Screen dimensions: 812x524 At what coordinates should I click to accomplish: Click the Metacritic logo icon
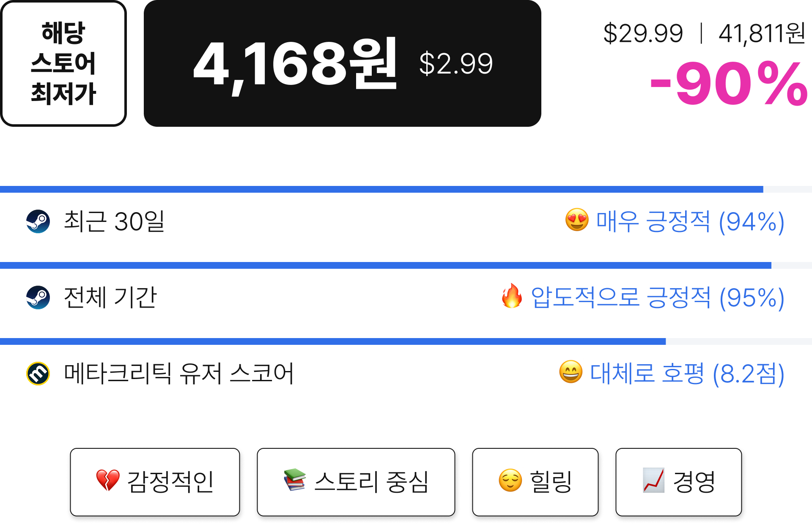click(38, 374)
